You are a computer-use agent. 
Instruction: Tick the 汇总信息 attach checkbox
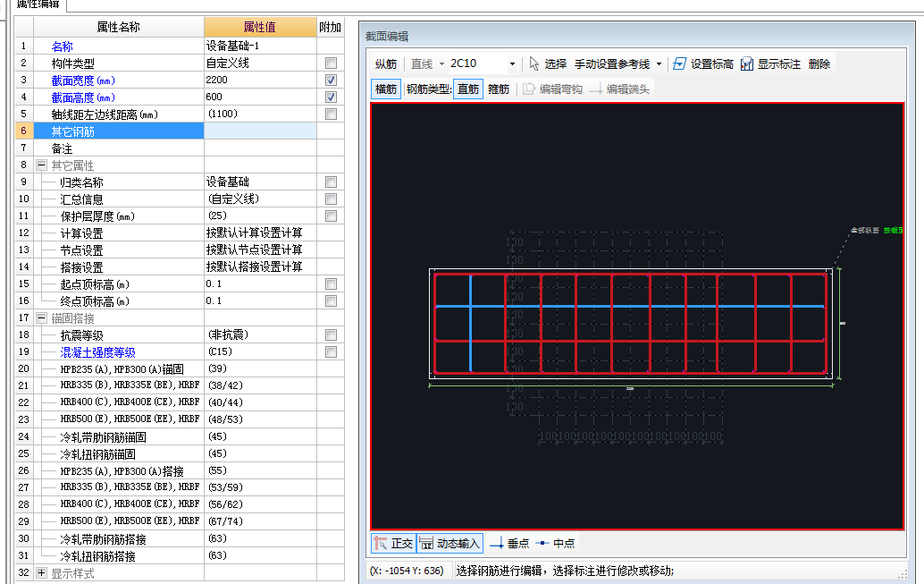pyautogui.click(x=332, y=199)
